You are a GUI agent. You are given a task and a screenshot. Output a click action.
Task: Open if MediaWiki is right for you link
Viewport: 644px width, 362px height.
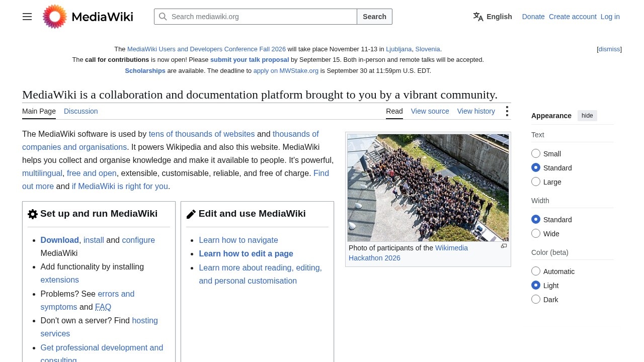(120, 187)
